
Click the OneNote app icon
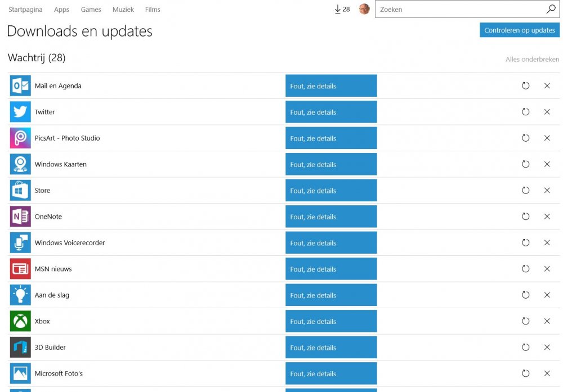tap(20, 217)
